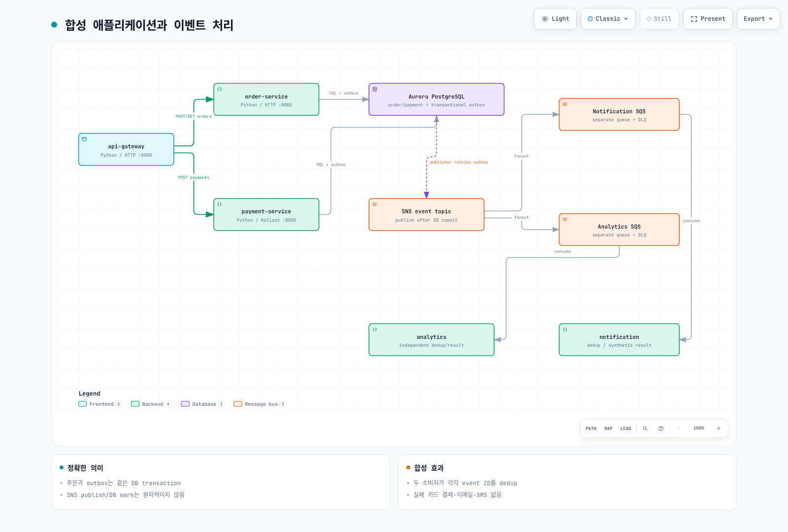
Task: Click the analytics node code icon
Action: (x=375, y=330)
